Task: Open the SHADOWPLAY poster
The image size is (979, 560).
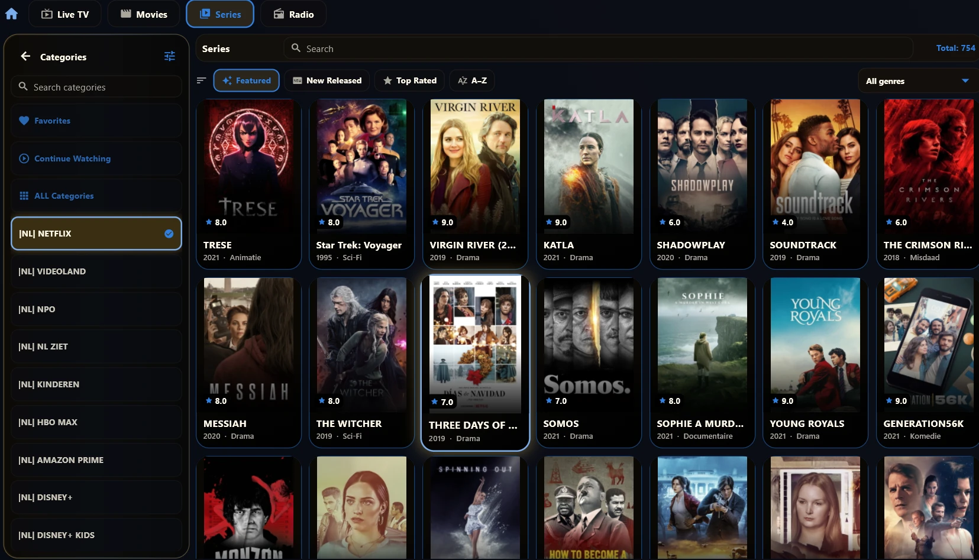Action: 702,166
